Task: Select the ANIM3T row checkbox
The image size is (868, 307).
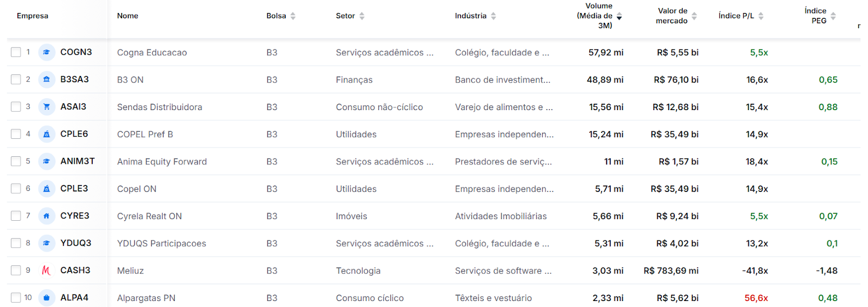Action: 16,161
